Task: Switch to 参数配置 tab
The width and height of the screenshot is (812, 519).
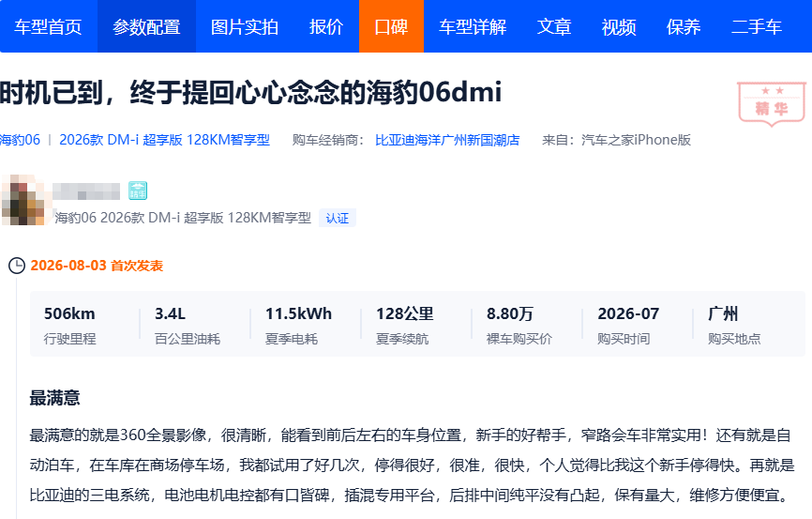Action: tap(146, 26)
